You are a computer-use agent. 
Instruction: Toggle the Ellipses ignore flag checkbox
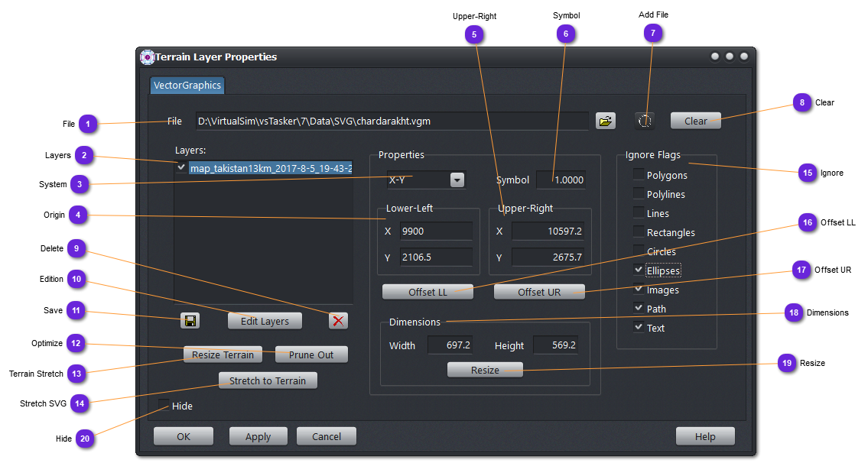[638, 270]
